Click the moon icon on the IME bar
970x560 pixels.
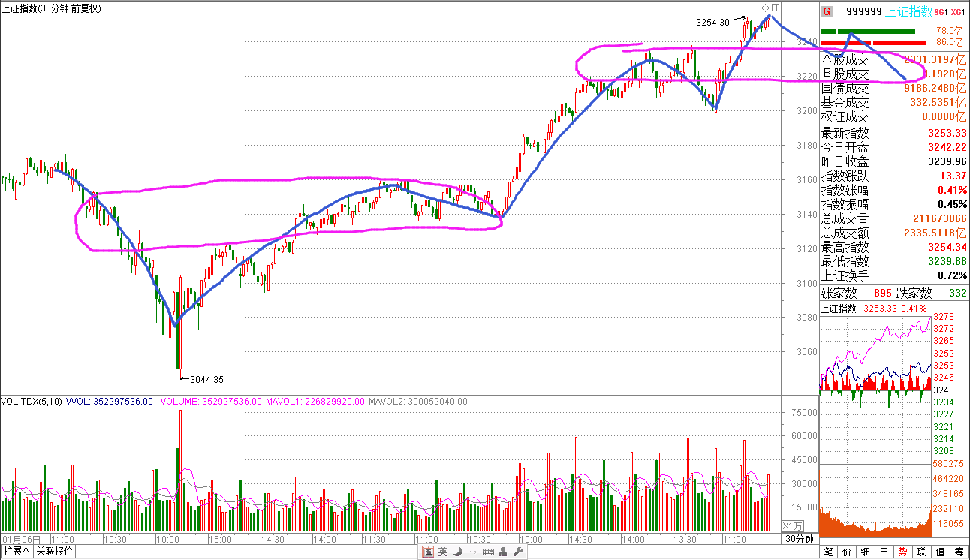coord(457,552)
